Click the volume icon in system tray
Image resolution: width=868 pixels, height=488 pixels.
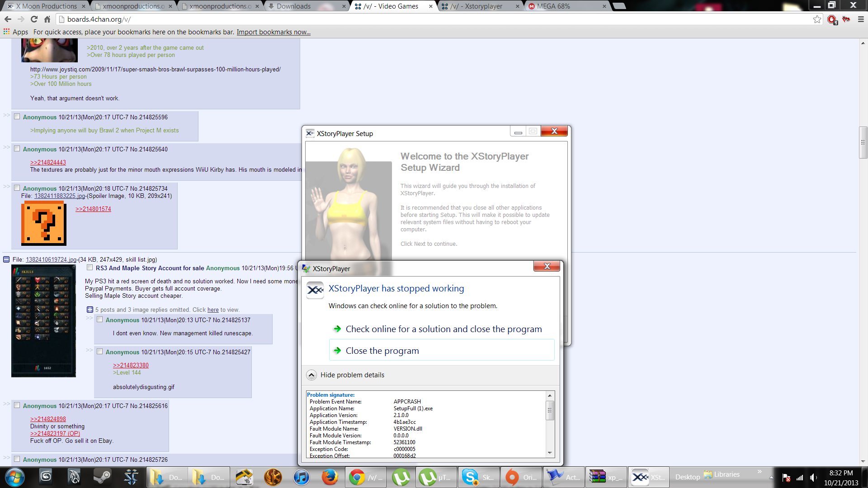click(813, 478)
